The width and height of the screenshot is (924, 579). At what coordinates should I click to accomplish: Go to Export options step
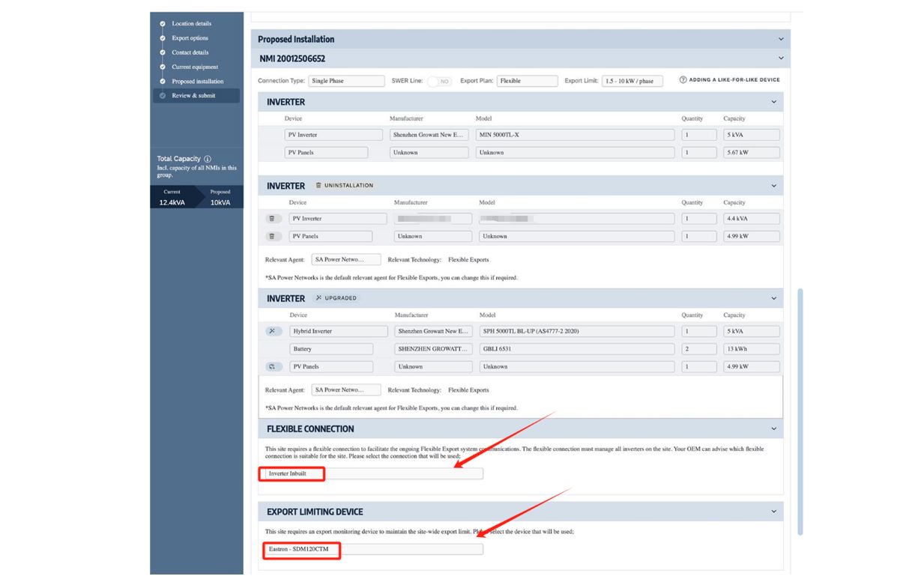point(190,38)
